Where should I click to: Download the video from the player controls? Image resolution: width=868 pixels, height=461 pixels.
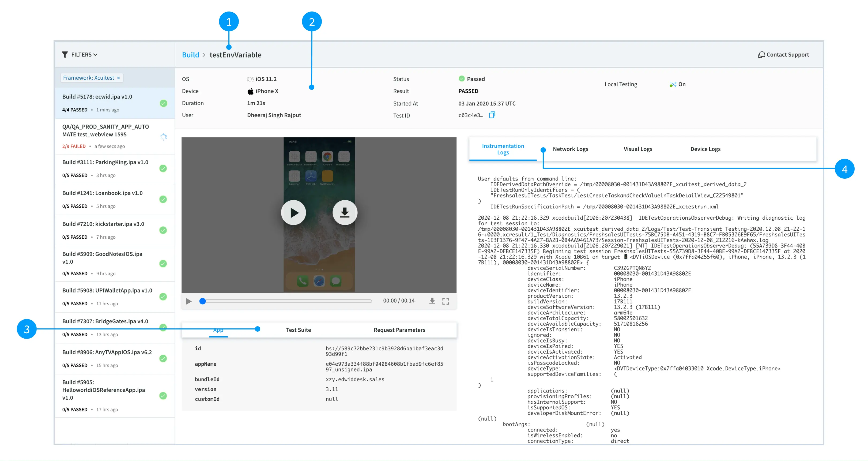(x=432, y=301)
